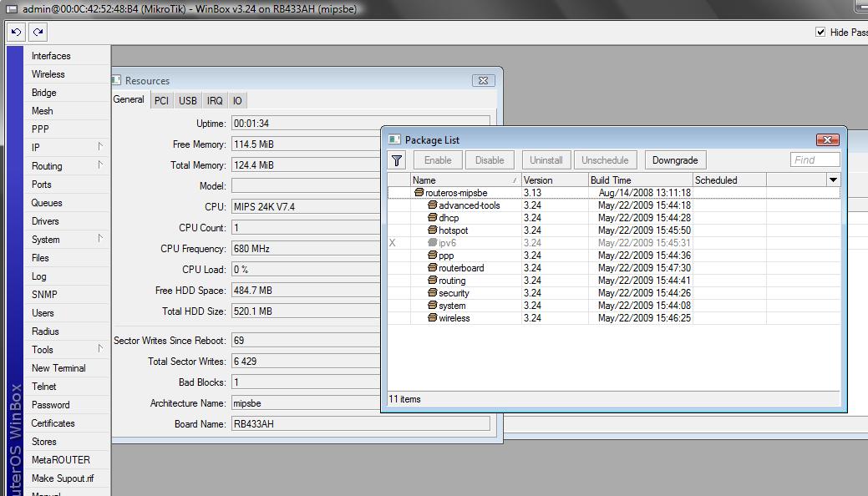The width and height of the screenshot is (868, 496).
Task: Click the dhcp package icon
Action: (433, 218)
